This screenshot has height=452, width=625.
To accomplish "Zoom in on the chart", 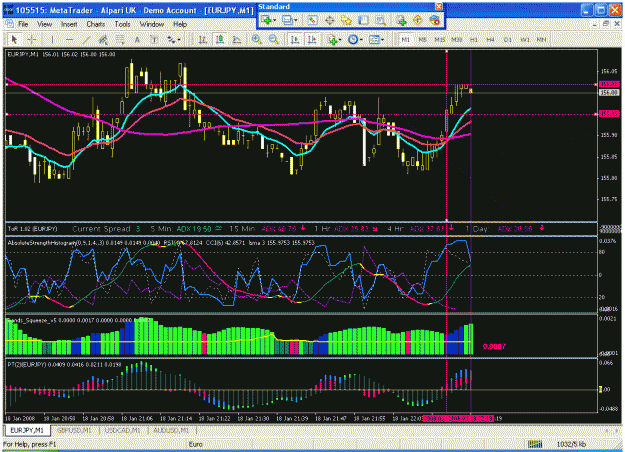I will pyautogui.click(x=257, y=39).
